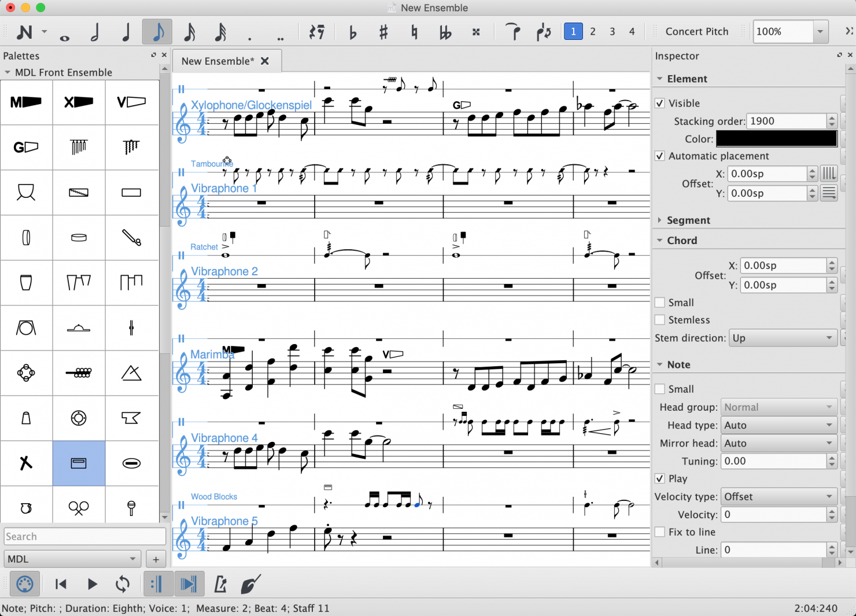Rewind playback to the beginning
Image resolution: width=856 pixels, height=616 pixels.
click(60, 584)
